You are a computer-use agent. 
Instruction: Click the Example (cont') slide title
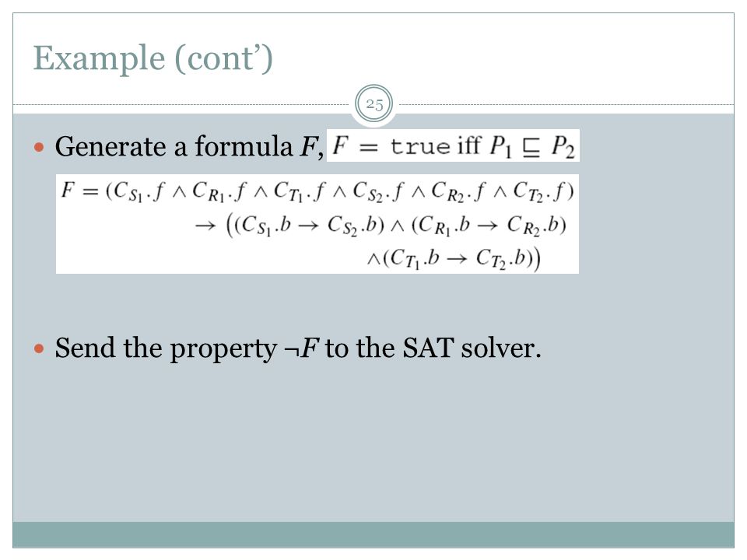[x=153, y=58]
